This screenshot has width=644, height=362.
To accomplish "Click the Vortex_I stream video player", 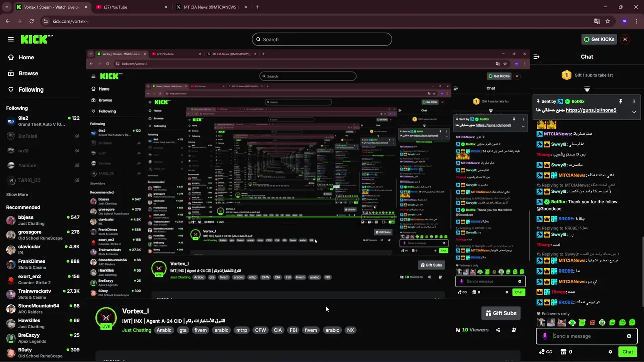I will pos(308,174).
